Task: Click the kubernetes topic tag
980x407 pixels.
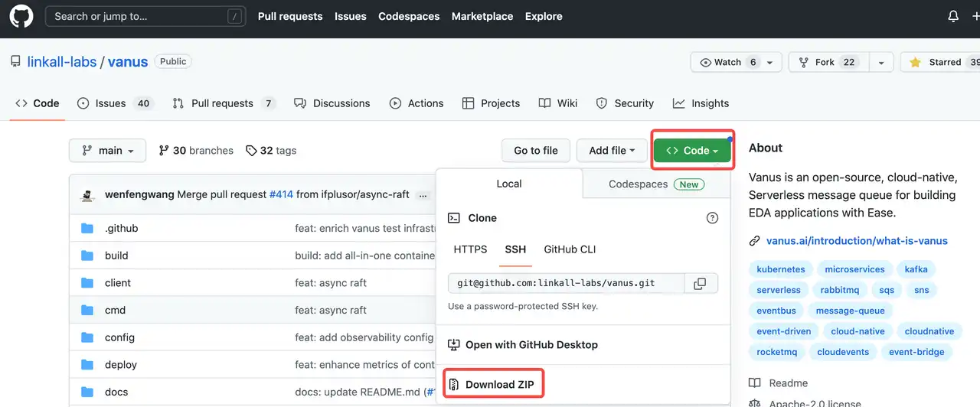Action: point(781,269)
